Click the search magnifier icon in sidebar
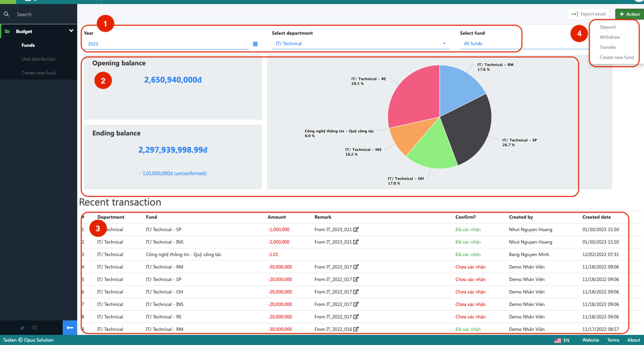644x345 pixels. [x=6, y=14]
